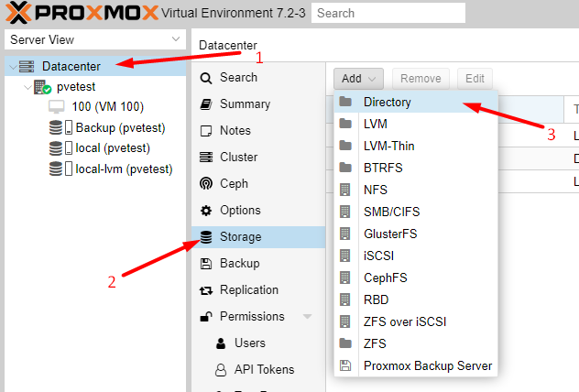Click the top Search input field

[x=388, y=13]
